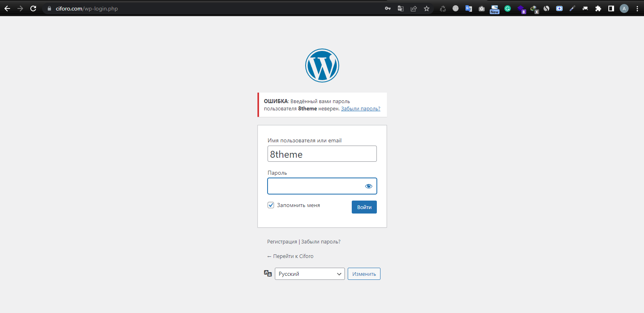Open the blue screen recorder extension
Screen dimensions: 644x313
tap(559, 8)
